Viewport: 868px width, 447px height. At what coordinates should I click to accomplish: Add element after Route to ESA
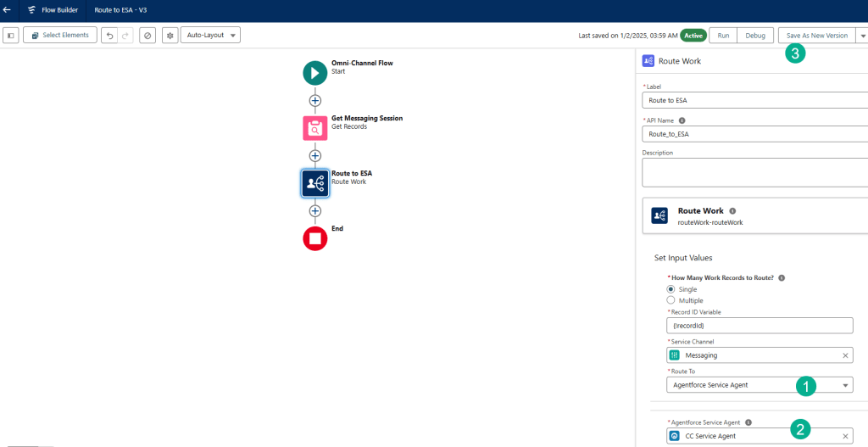[314, 210]
